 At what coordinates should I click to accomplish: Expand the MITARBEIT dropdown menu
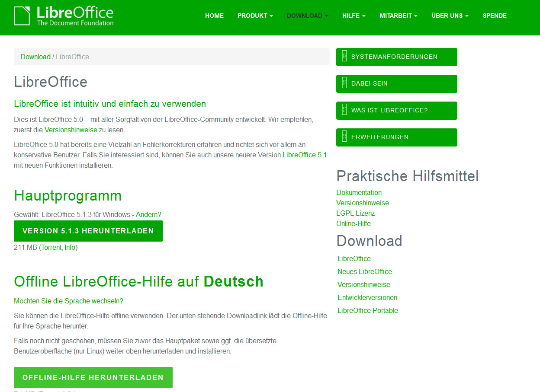click(398, 16)
